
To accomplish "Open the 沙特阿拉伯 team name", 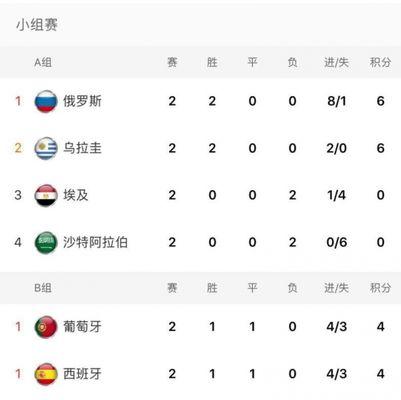I will (95, 242).
